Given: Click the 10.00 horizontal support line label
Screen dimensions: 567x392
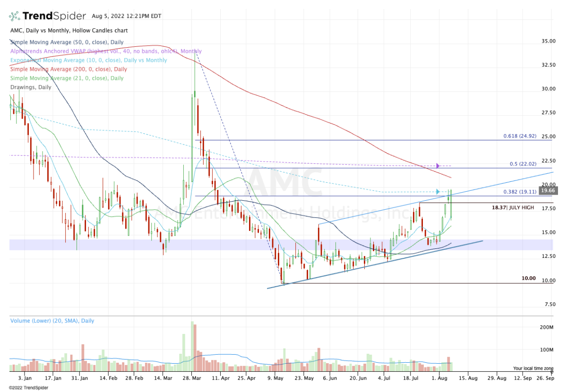Looking at the screenshot, I should click(529, 278).
